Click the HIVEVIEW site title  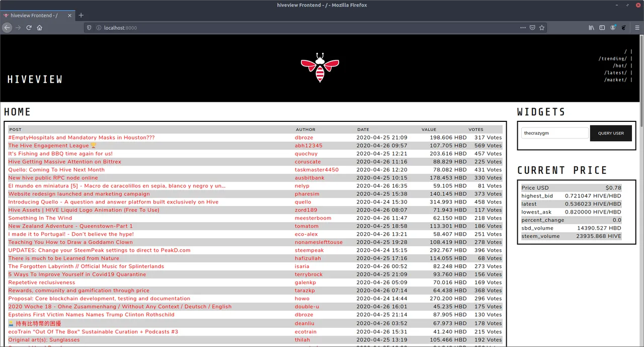(35, 79)
